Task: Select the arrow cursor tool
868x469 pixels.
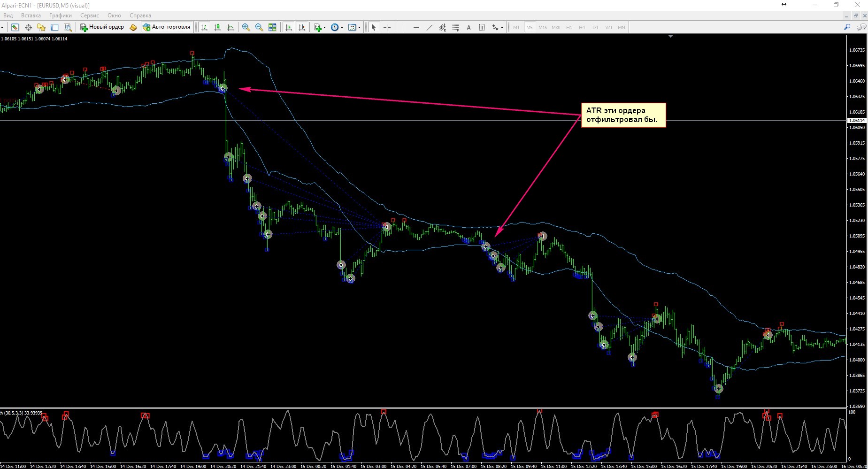Action: pyautogui.click(x=374, y=27)
